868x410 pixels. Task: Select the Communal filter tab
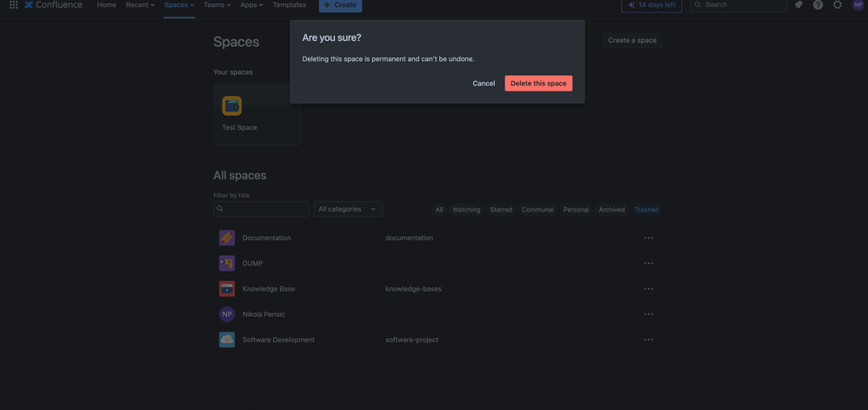click(537, 210)
